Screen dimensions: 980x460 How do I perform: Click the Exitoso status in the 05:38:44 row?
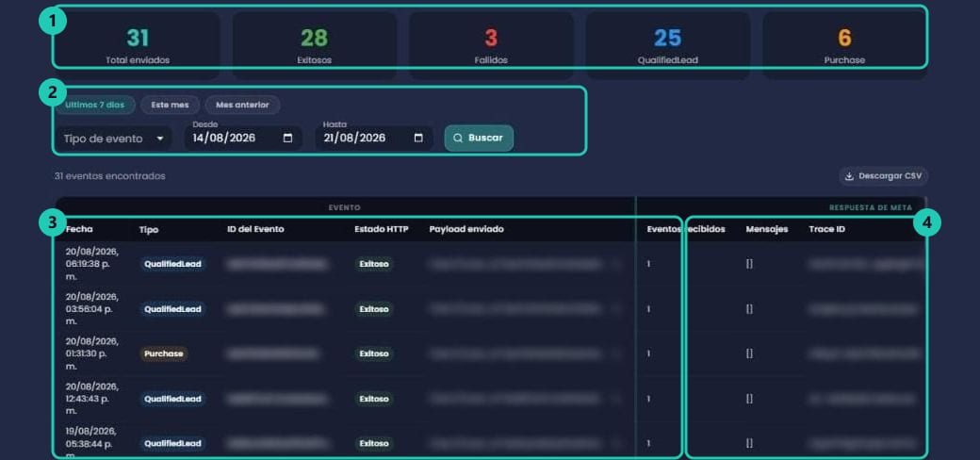point(374,444)
